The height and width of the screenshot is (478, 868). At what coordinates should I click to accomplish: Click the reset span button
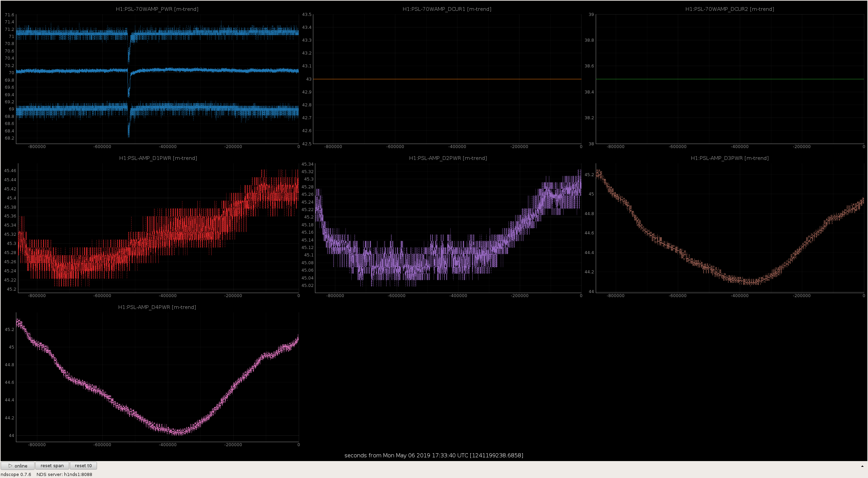click(52, 466)
